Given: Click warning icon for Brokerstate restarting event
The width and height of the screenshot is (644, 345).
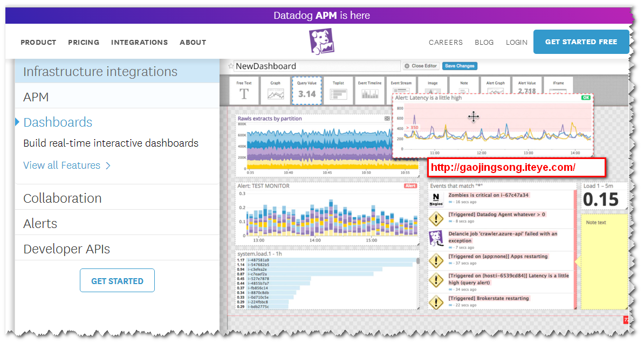Looking at the screenshot, I should coord(436,302).
